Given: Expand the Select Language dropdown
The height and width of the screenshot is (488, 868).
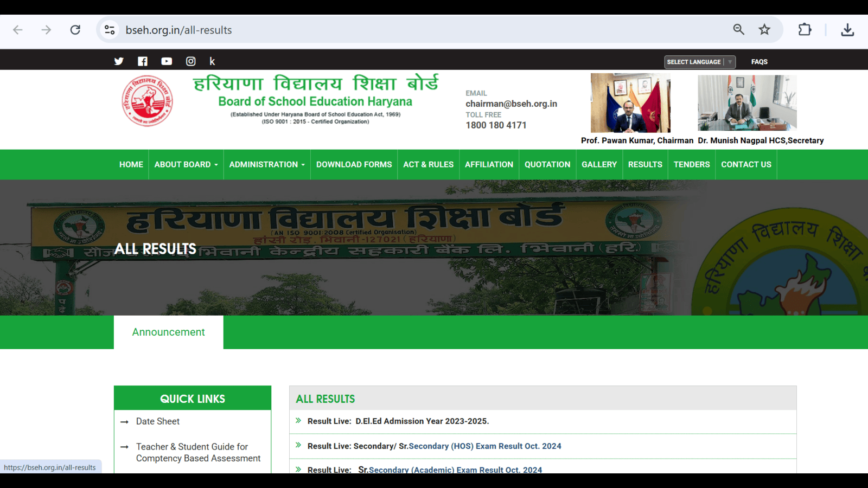Looking at the screenshot, I should pos(699,62).
